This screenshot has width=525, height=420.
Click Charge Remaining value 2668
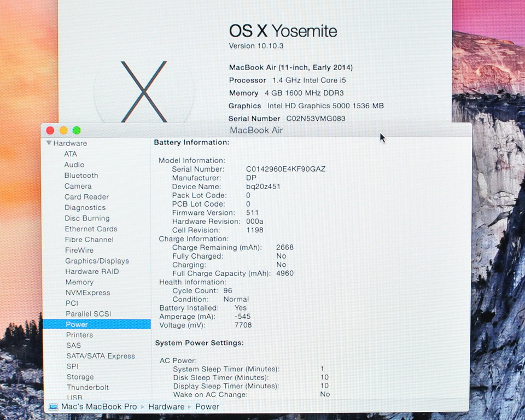pos(285,248)
